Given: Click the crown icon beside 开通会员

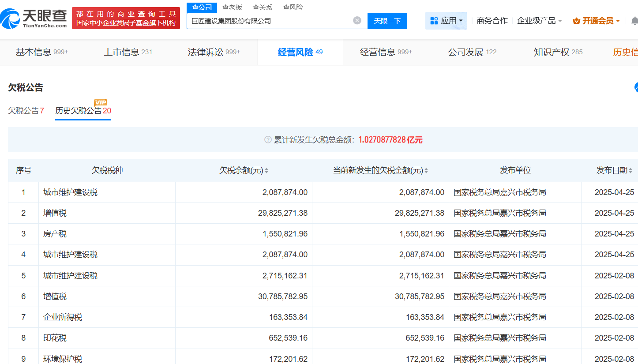Looking at the screenshot, I should pyautogui.click(x=576, y=21).
